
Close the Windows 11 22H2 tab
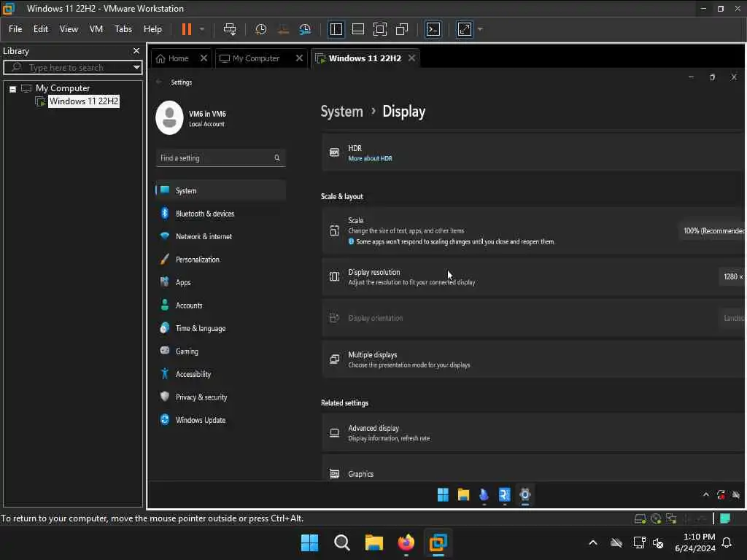(x=411, y=58)
